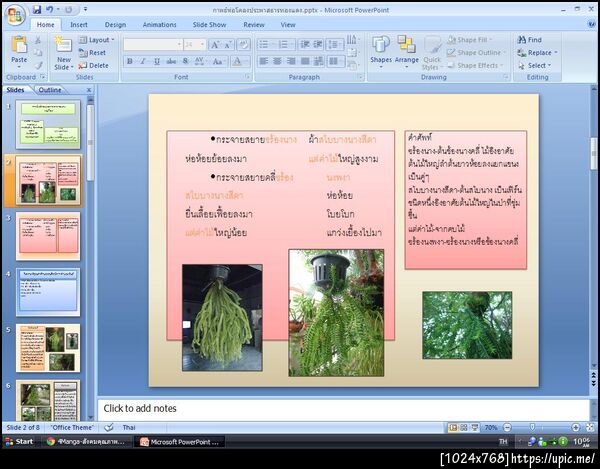Screen dimensions: 600x469
Task: Justify the paragraph text
Action: pos(305,61)
